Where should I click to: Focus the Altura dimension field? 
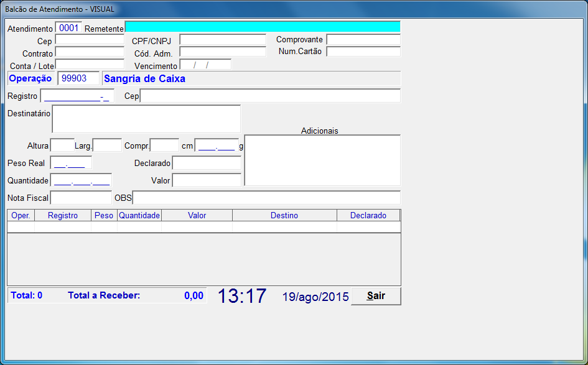pyautogui.click(x=62, y=146)
